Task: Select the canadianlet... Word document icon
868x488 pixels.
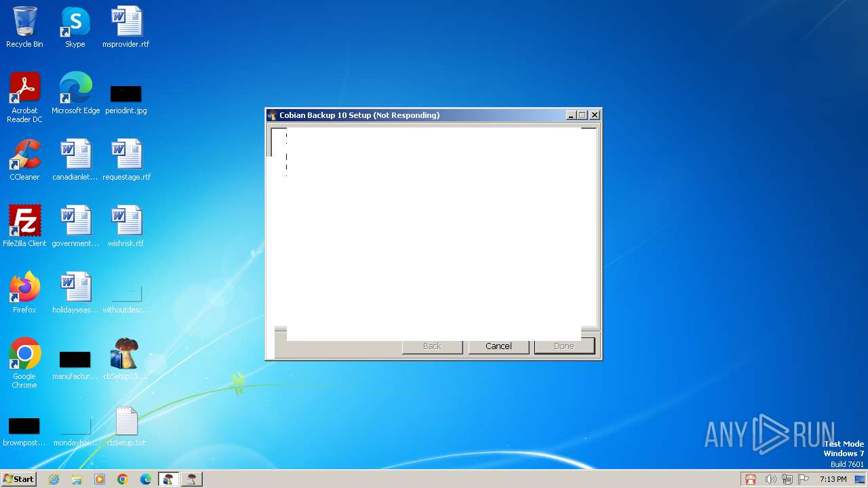Action: (75, 160)
